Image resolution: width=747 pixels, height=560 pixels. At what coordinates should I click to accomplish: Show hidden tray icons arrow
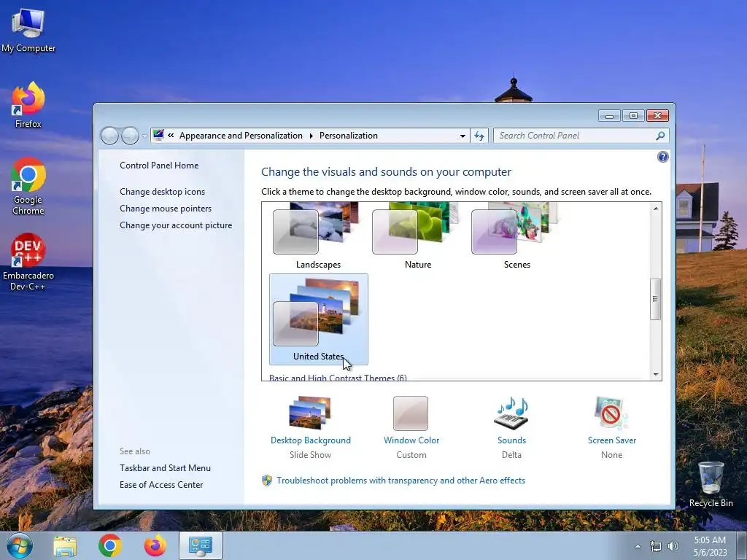pos(638,546)
